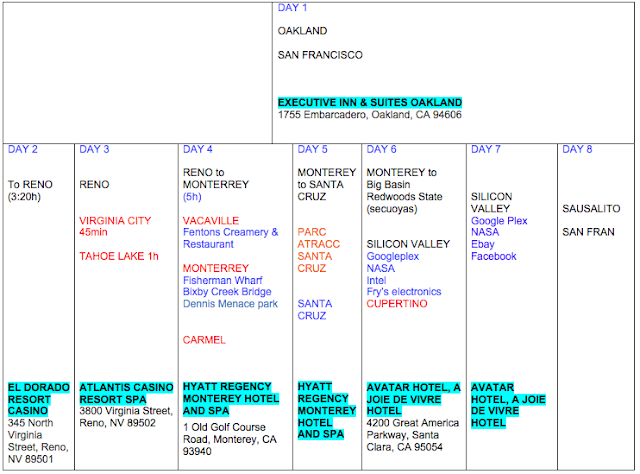Click the DAY 3 heading
The image size is (640, 474).
pyautogui.click(x=94, y=149)
